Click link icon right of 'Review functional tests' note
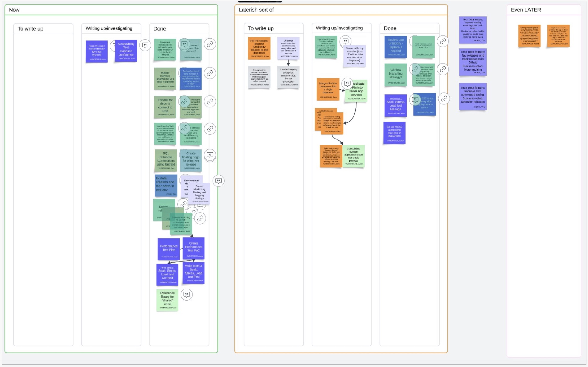The height and width of the screenshot is (367, 588). pyautogui.click(x=210, y=73)
